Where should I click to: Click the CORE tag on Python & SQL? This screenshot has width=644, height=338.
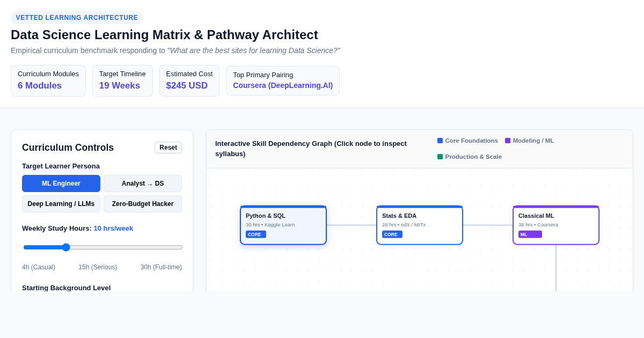point(256,234)
